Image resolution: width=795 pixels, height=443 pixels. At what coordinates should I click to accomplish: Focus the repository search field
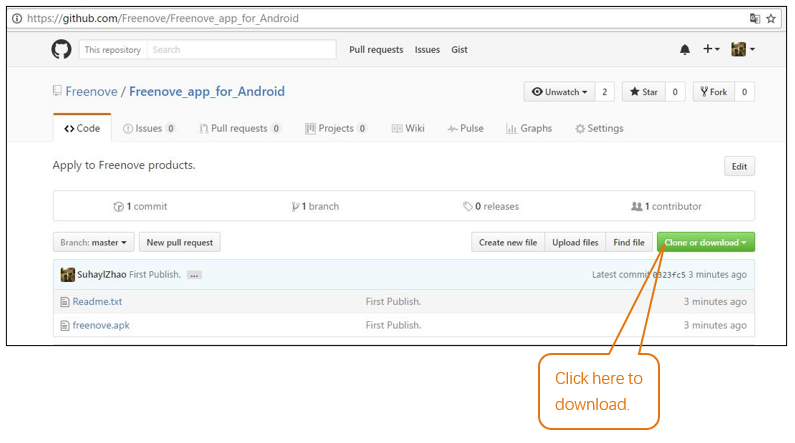tap(241, 50)
